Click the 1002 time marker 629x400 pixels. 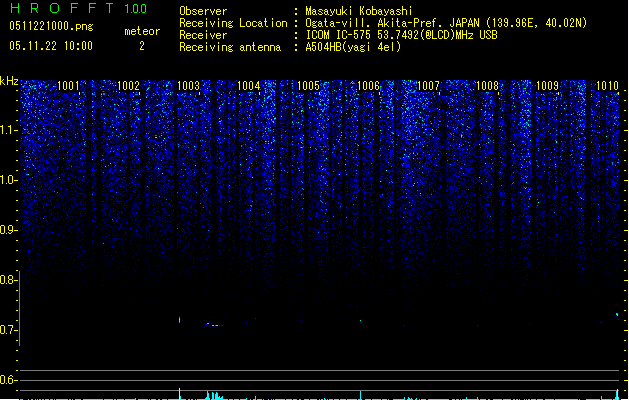coord(128,85)
